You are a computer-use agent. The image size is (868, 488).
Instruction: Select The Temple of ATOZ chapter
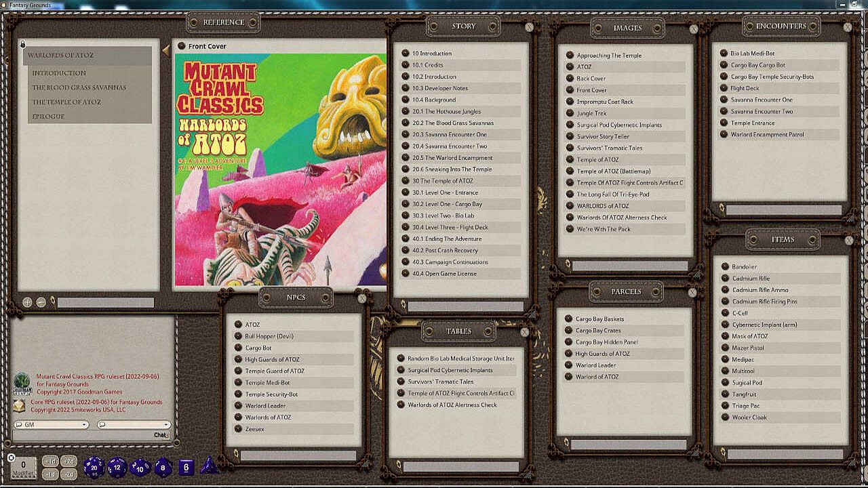point(66,102)
